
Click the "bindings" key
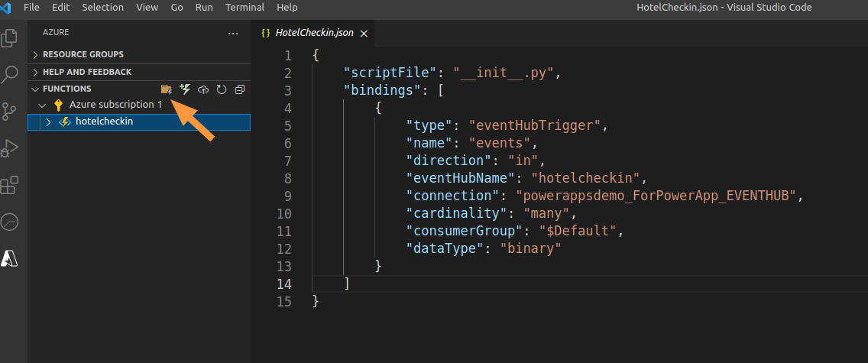tap(383, 91)
